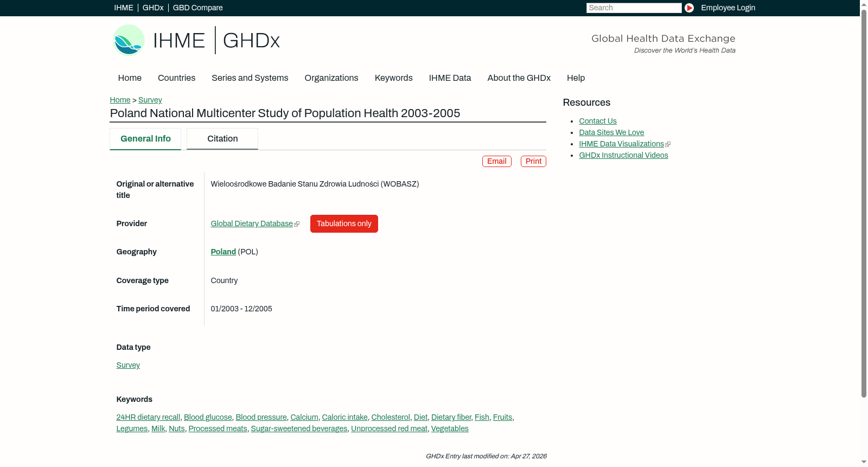Viewport: 868px width, 467px height.
Task: Open the Survey data type link
Action: 128,366
